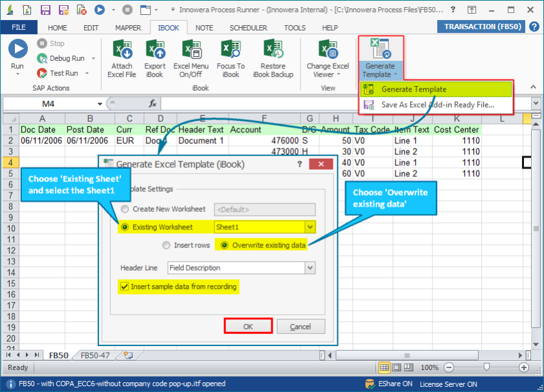The width and height of the screenshot is (544, 392).
Task: Open the FB50-47 sheet tab
Action: 96,355
